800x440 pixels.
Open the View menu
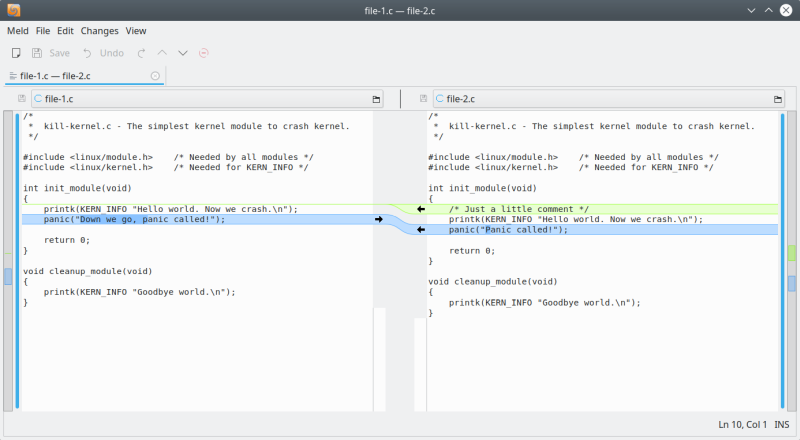pos(136,31)
